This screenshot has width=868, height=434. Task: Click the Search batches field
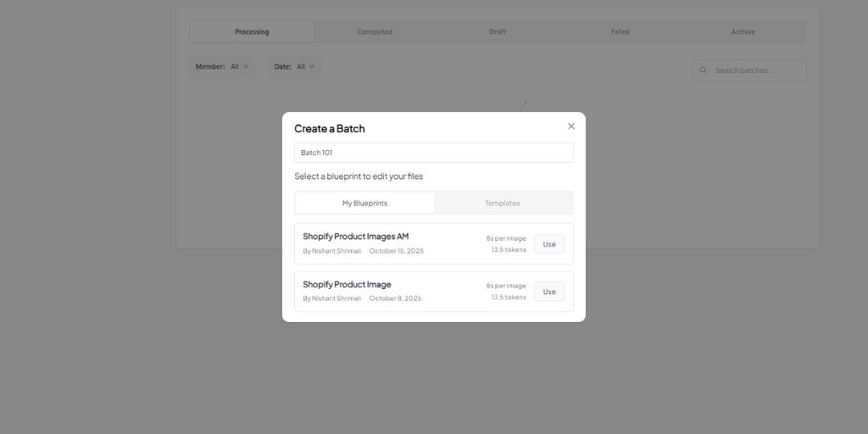(x=749, y=70)
